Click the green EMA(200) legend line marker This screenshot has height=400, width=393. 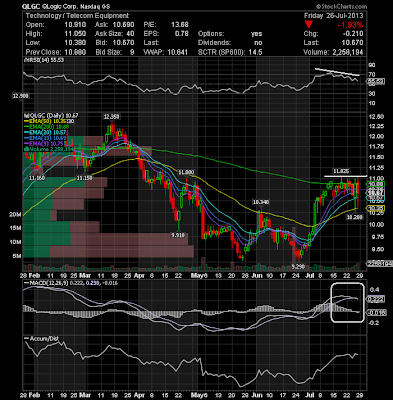[26, 127]
